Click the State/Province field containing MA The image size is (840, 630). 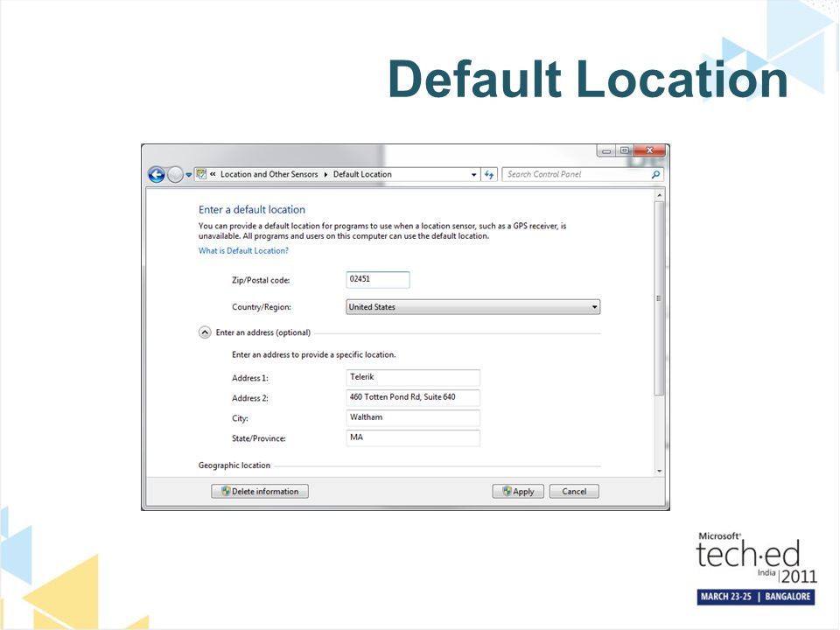413,437
